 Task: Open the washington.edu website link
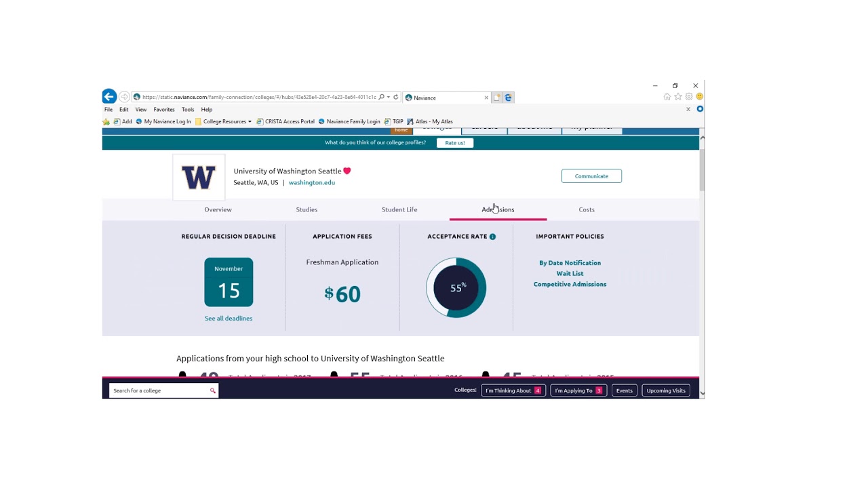312,183
